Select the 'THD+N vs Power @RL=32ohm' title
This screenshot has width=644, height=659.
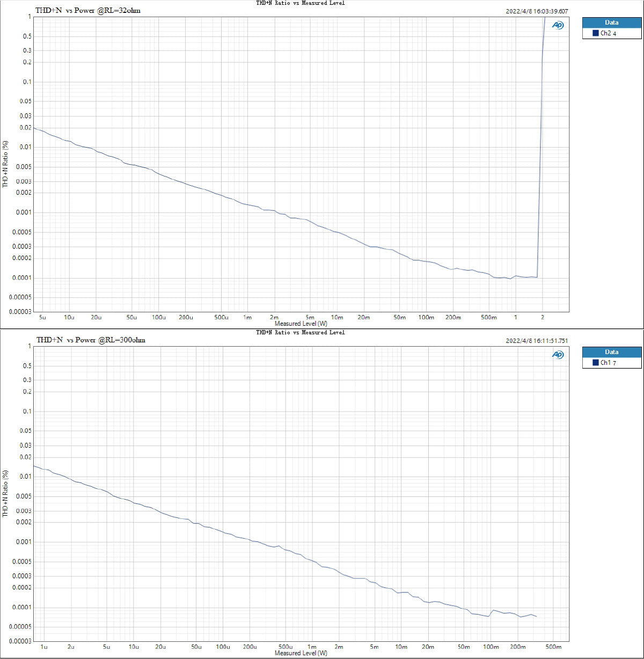coord(88,10)
